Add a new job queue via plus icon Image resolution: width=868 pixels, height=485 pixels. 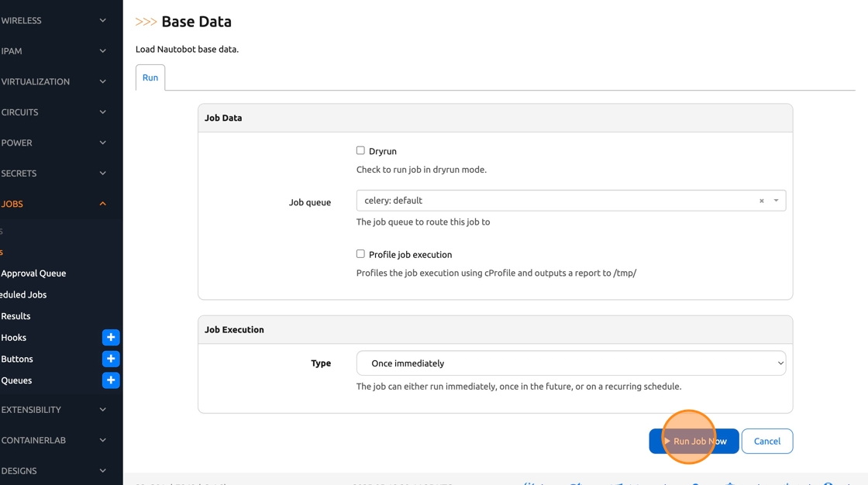pos(111,380)
